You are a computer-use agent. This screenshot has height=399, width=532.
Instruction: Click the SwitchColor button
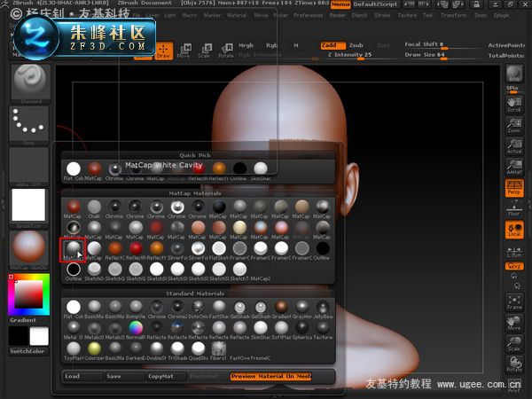click(x=27, y=351)
